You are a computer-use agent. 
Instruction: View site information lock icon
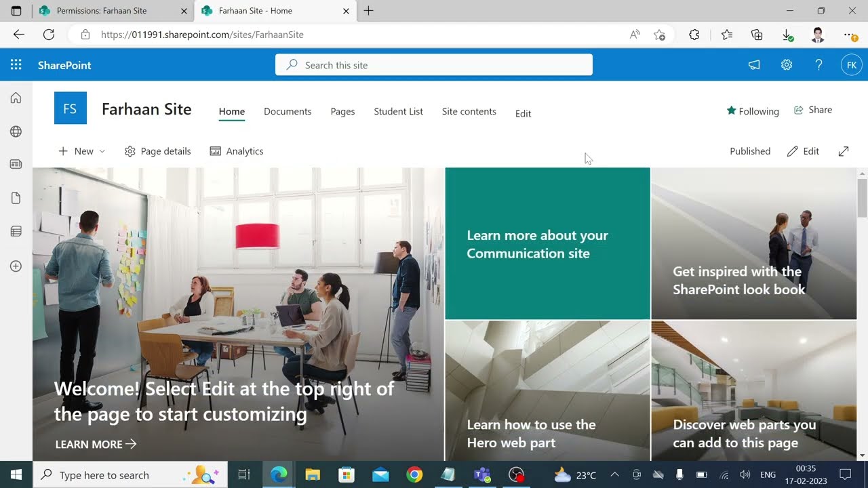85,35
